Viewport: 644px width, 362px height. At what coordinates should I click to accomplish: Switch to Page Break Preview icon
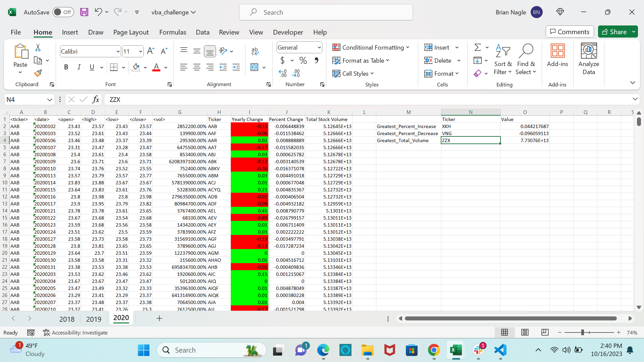[545, 332]
